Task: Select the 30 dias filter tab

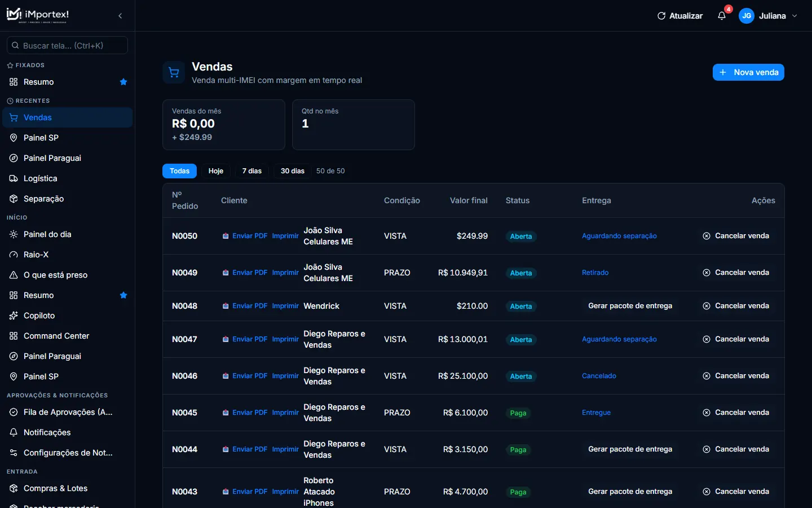Action: point(293,171)
